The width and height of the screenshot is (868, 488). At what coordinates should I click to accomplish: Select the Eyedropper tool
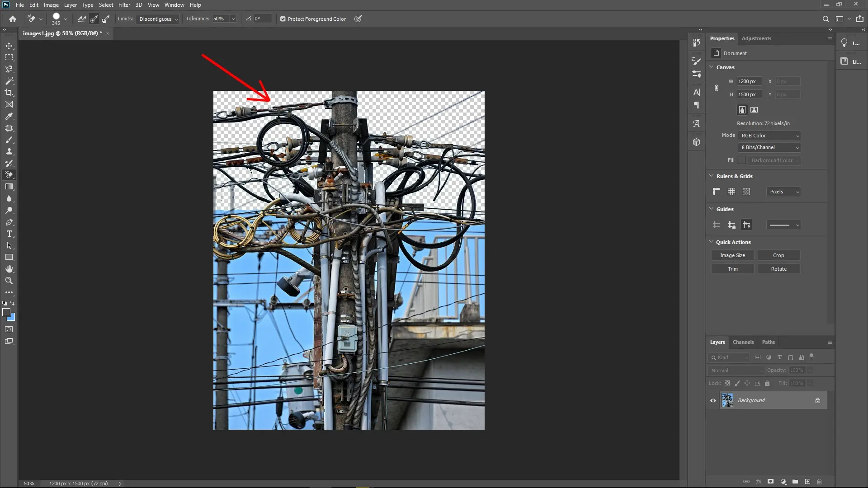click(9, 117)
